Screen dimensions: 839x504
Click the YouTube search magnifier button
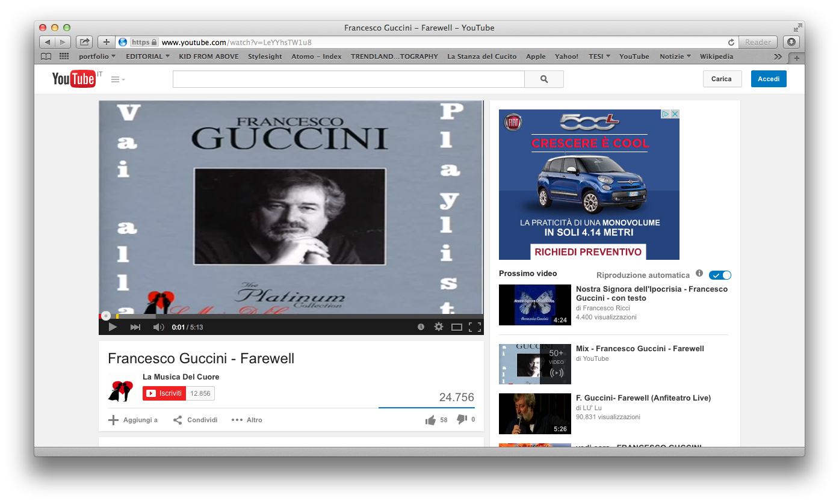point(544,79)
